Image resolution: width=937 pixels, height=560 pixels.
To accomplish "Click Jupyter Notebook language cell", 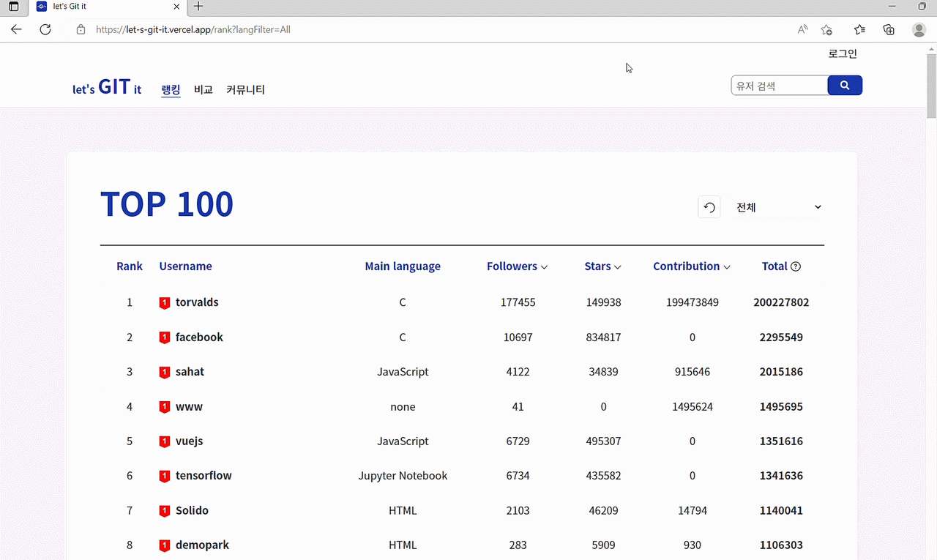I will point(403,476).
